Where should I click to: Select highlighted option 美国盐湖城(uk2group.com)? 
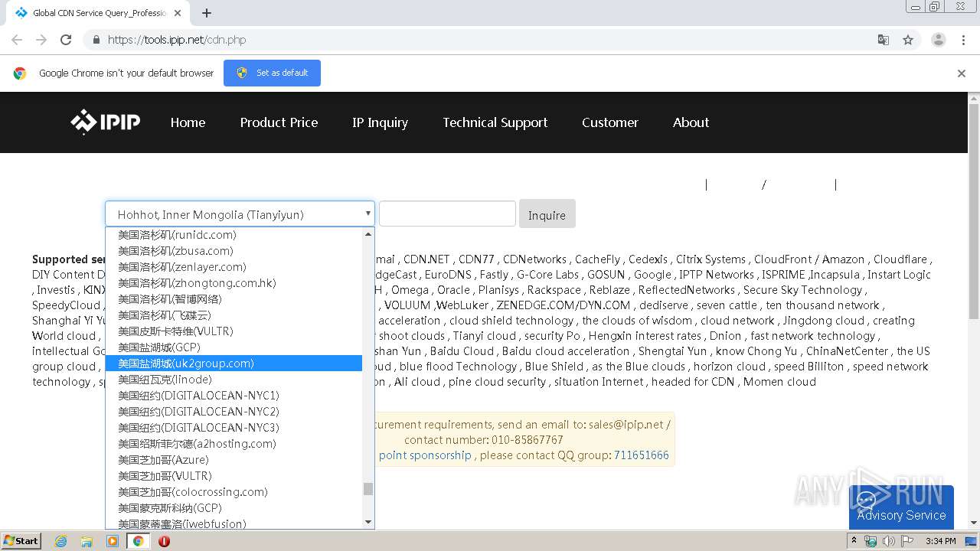pyautogui.click(x=234, y=364)
